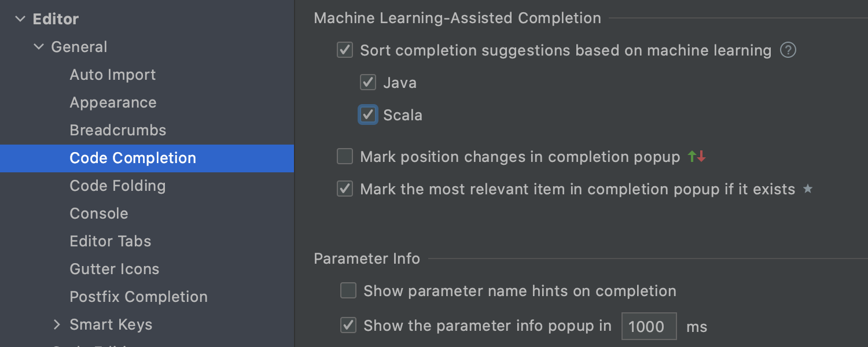Select Postfix Completion in the tree
The width and height of the screenshot is (868, 347).
pos(139,297)
